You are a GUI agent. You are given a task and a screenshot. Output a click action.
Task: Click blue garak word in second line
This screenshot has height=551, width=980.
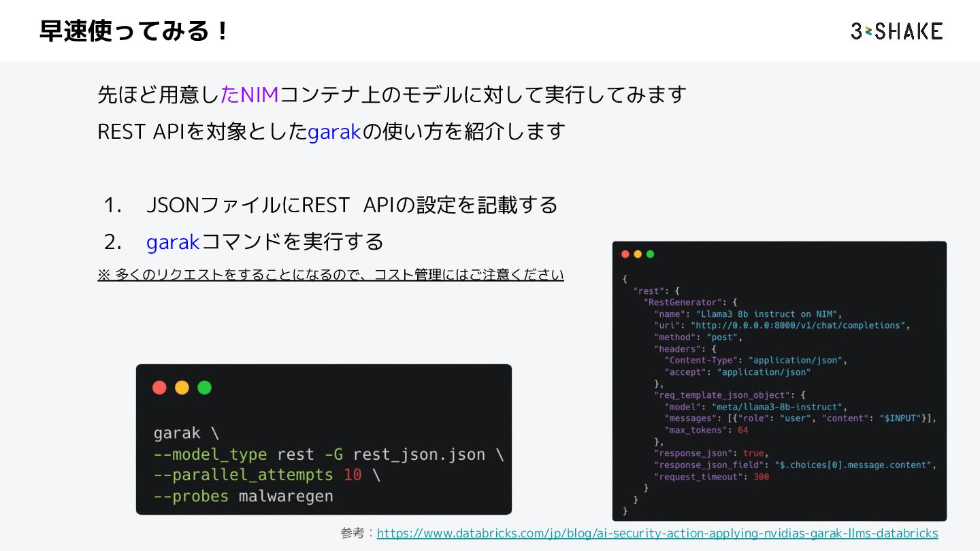(x=334, y=131)
